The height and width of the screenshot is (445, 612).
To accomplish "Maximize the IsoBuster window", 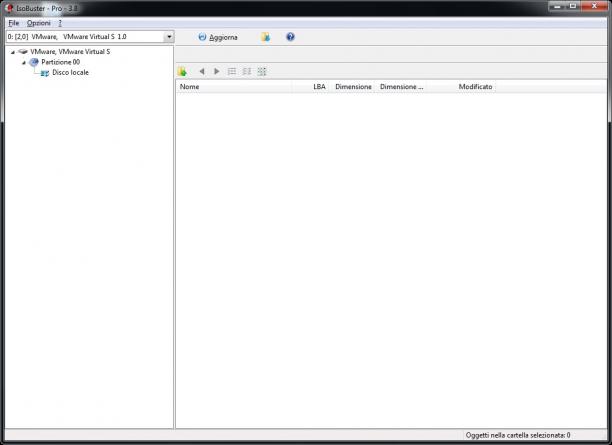I will (x=573, y=6).
